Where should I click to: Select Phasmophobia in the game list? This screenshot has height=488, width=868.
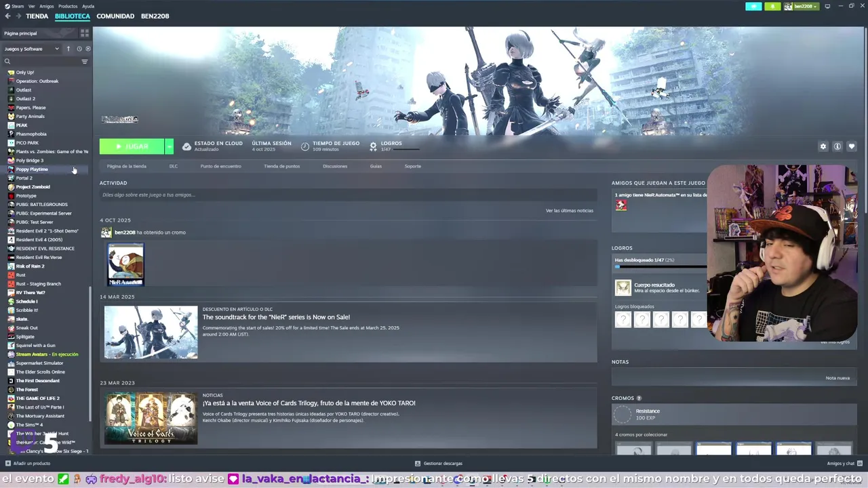pyautogui.click(x=31, y=134)
